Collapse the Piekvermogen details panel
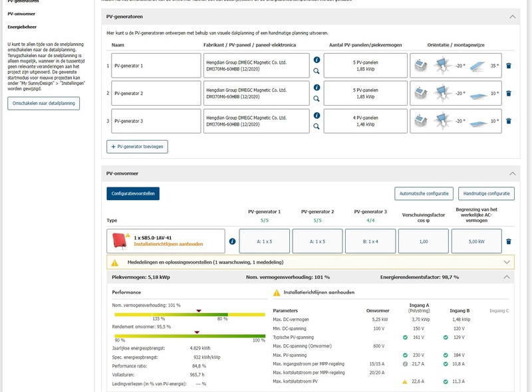 (x=508, y=276)
